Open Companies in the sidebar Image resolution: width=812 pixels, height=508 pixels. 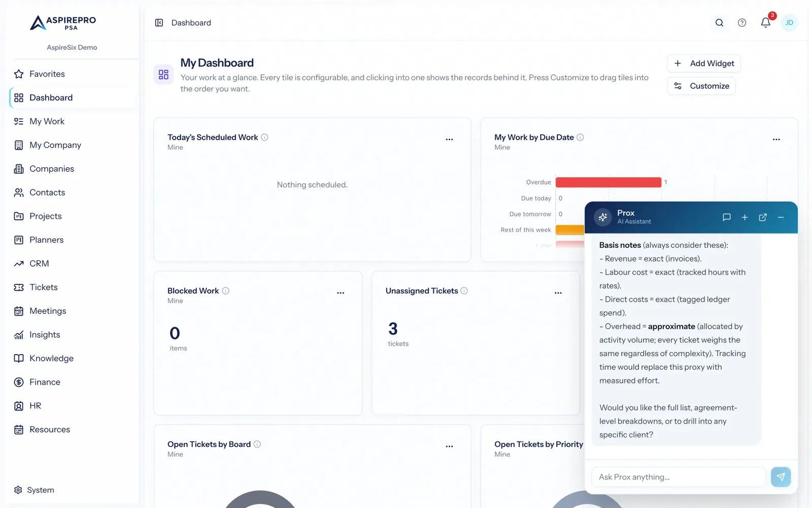coord(73,169)
